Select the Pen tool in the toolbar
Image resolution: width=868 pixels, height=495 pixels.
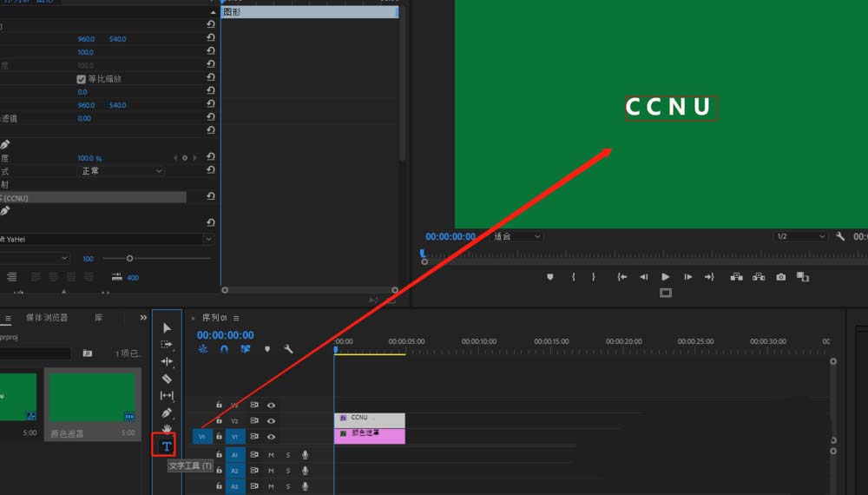(x=167, y=412)
